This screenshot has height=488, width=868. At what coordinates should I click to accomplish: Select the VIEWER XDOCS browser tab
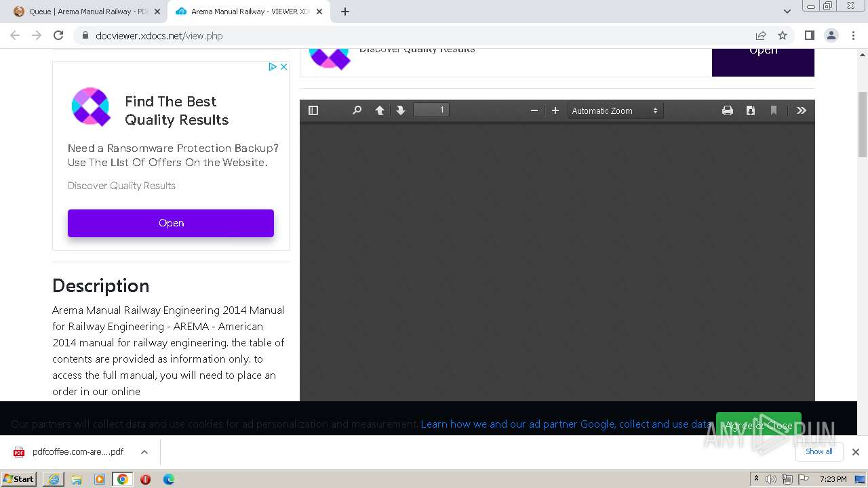click(x=248, y=12)
